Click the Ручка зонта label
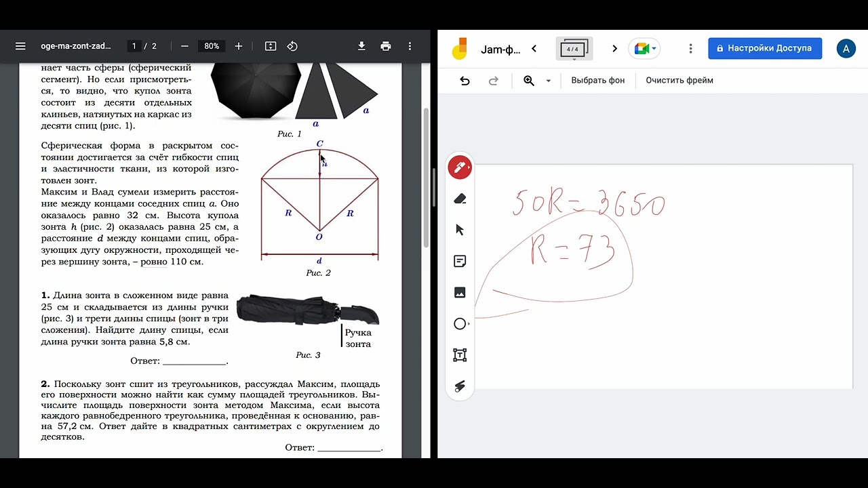Image resolution: width=868 pixels, height=488 pixels. [358, 338]
